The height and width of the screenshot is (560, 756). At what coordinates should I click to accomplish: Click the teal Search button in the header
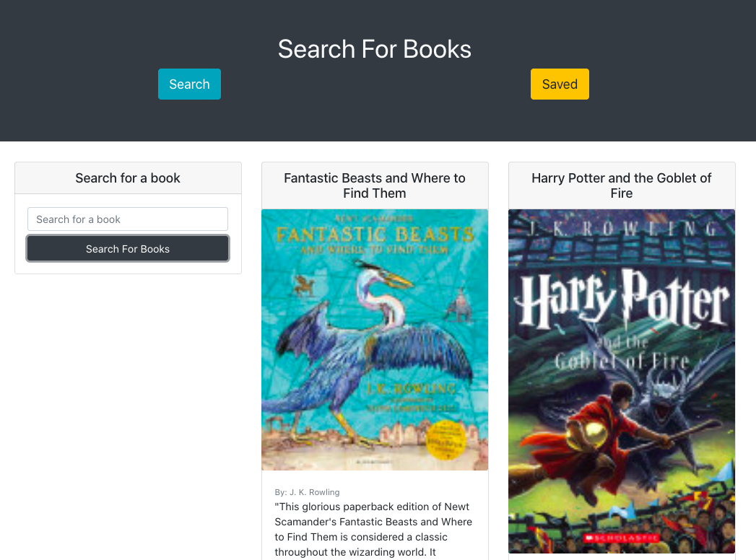coord(189,84)
